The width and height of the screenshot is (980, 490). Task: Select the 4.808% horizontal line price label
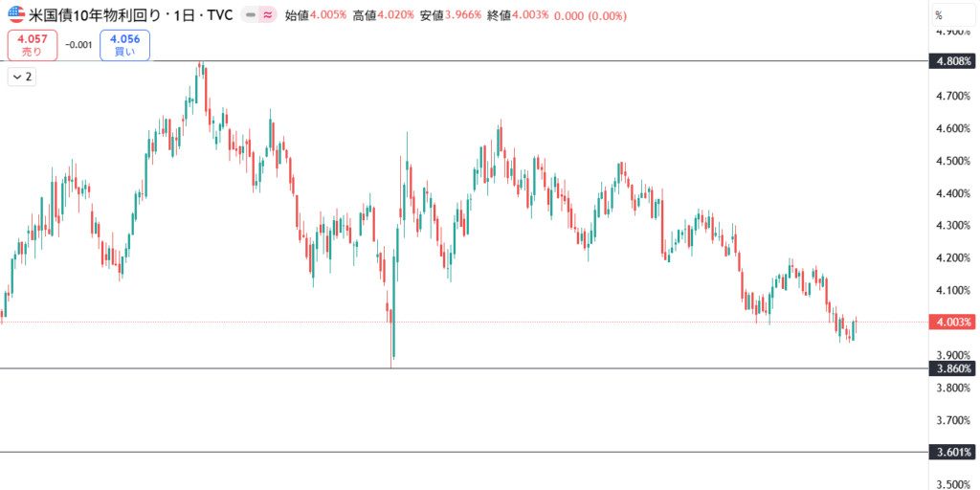952,62
